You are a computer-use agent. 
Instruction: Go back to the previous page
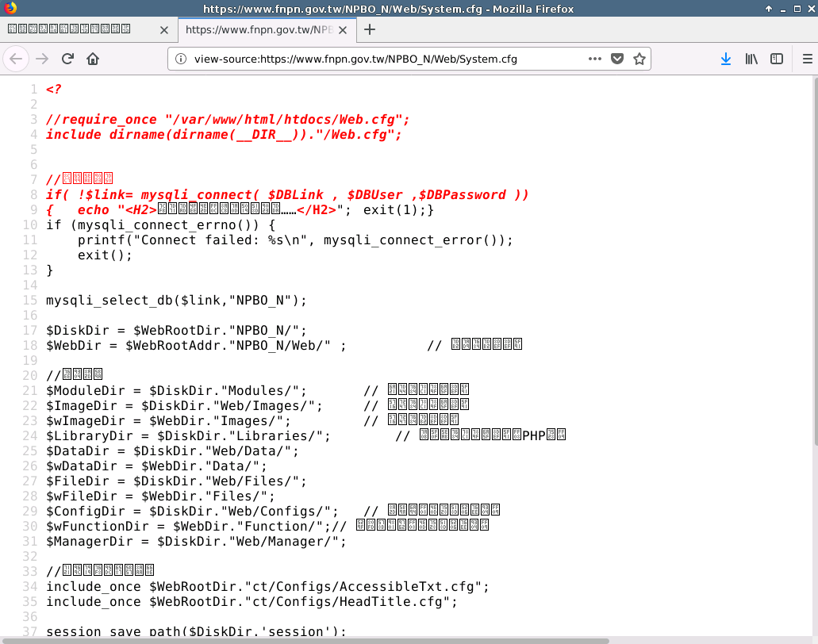(16, 59)
